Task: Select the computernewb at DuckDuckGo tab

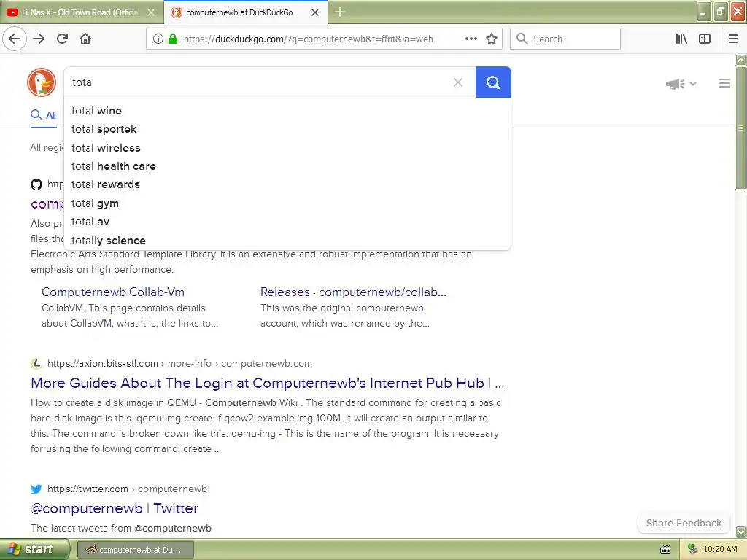Action: (246, 12)
